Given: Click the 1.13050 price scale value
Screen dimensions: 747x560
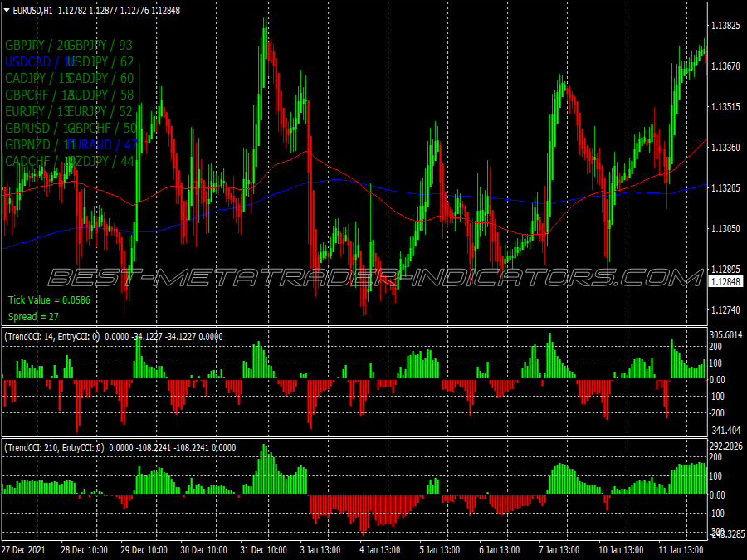Looking at the screenshot, I should [725, 229].
